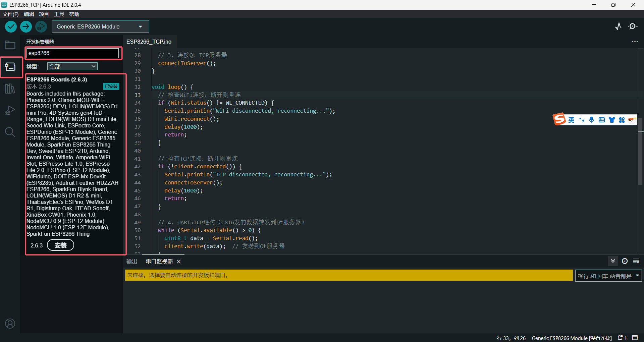Open the Sogou toolbox grid icon
Screen dimensions: 644x342
[622, 120]
